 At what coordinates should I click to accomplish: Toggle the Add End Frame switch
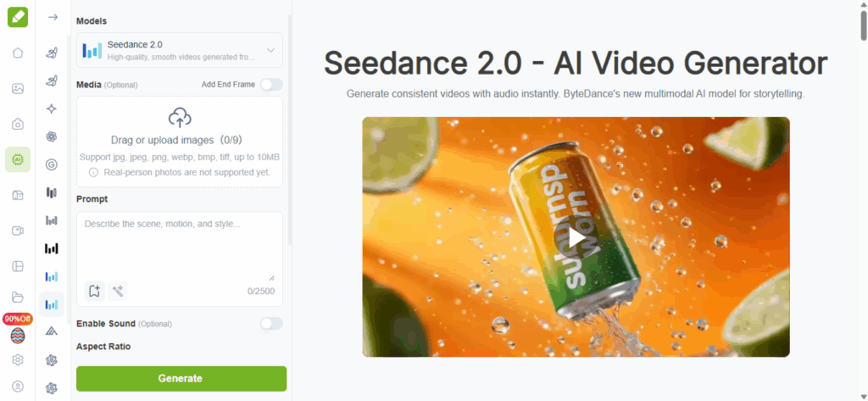pyautogui.click(x=271, y=85)
